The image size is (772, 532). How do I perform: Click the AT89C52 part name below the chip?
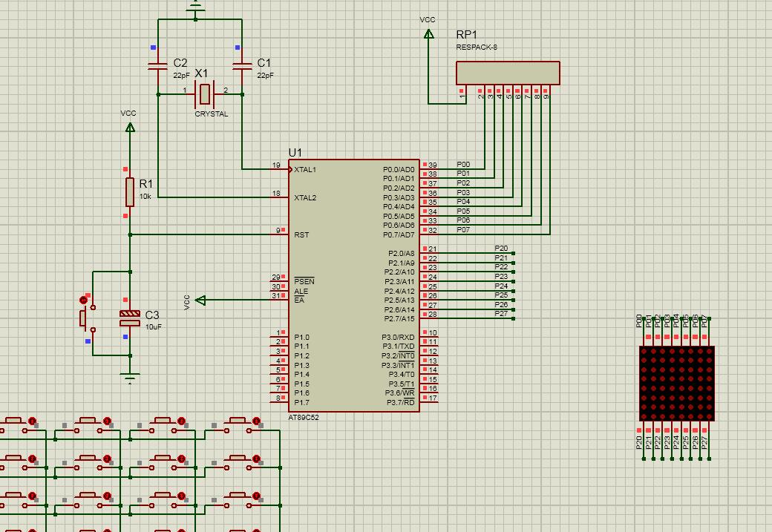point(304,417)
